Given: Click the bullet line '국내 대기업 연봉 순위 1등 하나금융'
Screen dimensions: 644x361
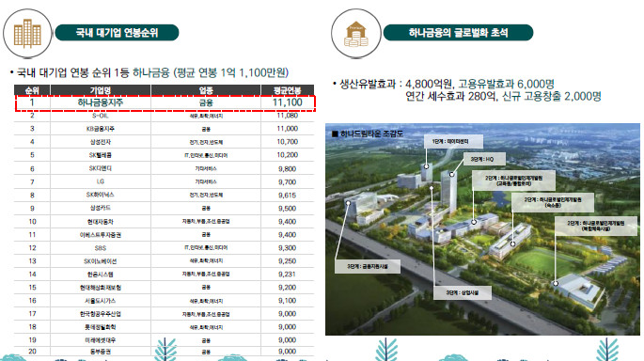Looking at the screenshot, I should (x=149, y=72).
